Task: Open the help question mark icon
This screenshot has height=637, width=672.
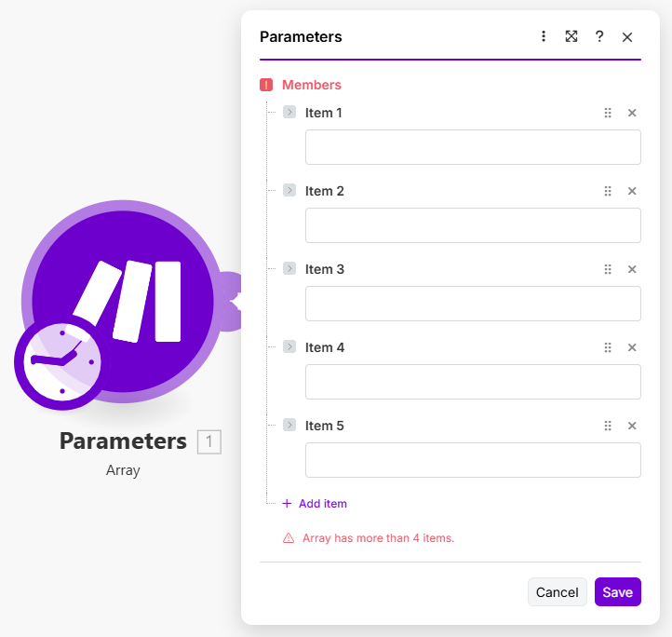Action: click(599, 36)
